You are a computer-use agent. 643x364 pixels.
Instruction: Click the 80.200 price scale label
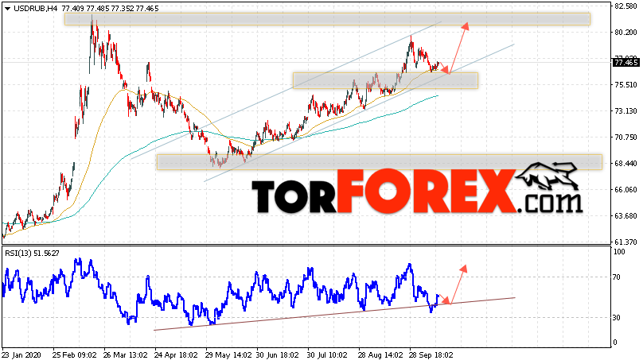pyautogui.click(x=625, y=33)
